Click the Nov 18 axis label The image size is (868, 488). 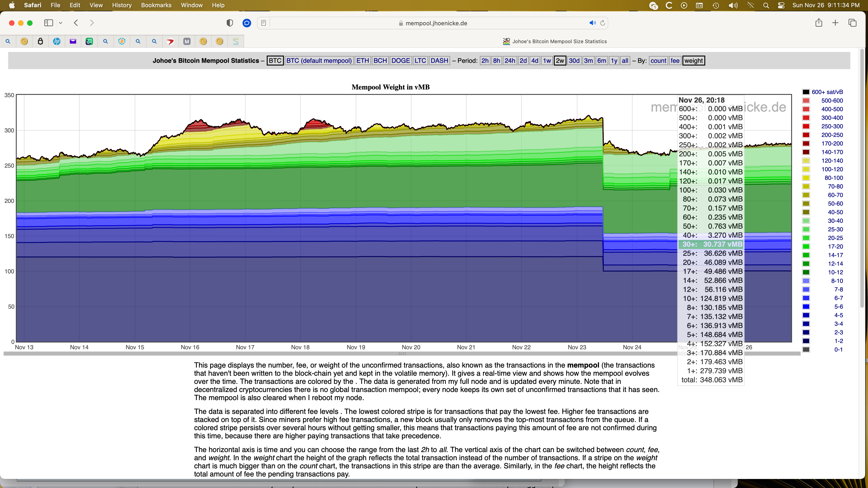(300, 347)
